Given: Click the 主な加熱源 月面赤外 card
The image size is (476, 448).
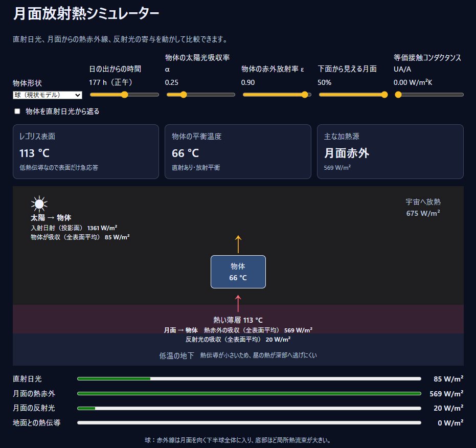Looking at the screenshot, I should coord(390,151).
